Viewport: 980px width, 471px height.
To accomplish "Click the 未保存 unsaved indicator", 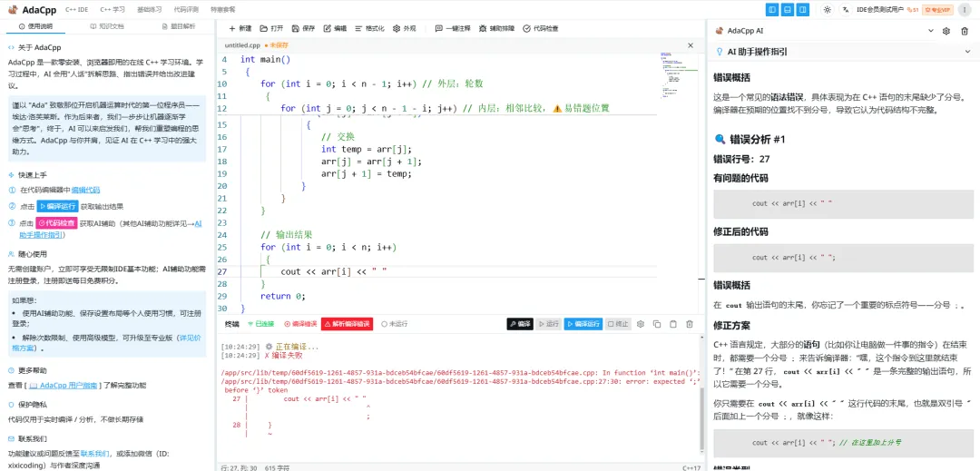I will click(276, 45).
